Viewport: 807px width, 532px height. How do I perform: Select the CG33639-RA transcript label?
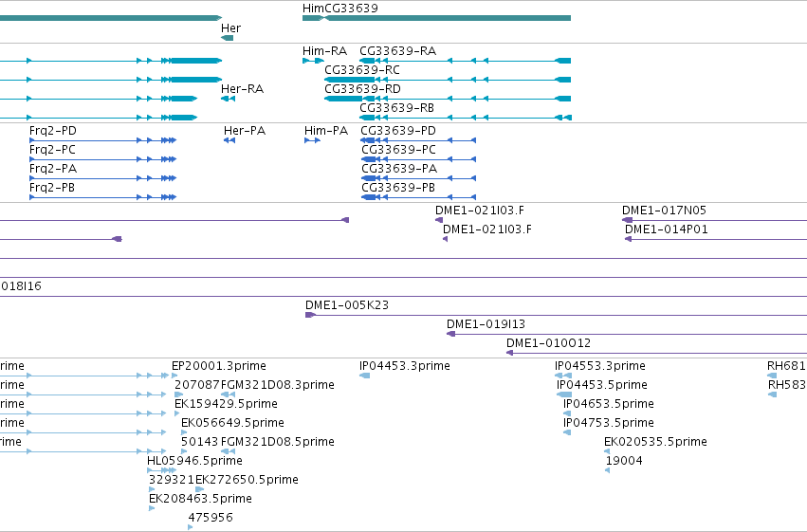pos(398,51)
